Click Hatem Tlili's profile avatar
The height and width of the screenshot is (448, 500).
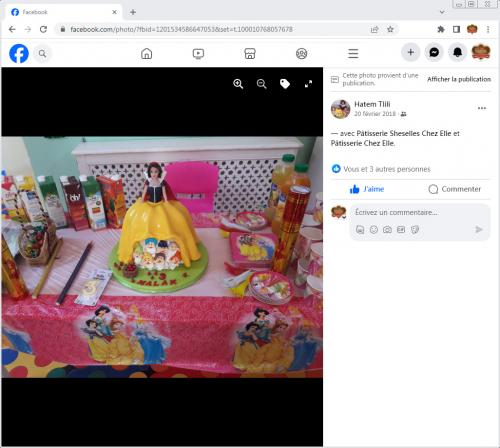pos(340,109)
